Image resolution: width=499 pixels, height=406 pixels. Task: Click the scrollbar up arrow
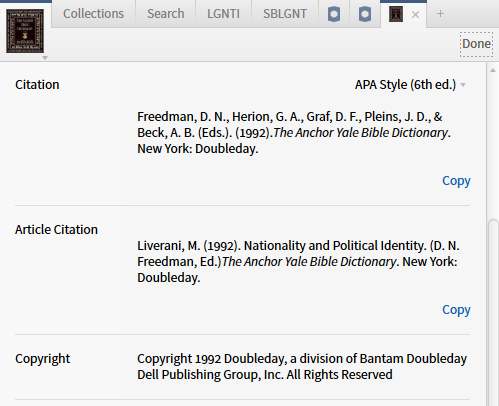point(493,70)
